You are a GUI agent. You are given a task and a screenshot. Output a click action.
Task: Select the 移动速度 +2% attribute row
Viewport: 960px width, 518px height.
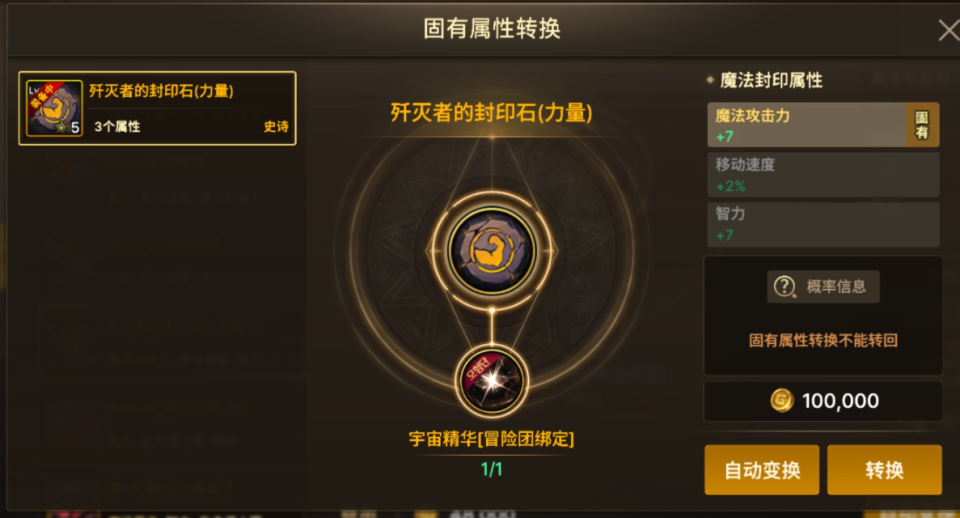tap(823, 175)
